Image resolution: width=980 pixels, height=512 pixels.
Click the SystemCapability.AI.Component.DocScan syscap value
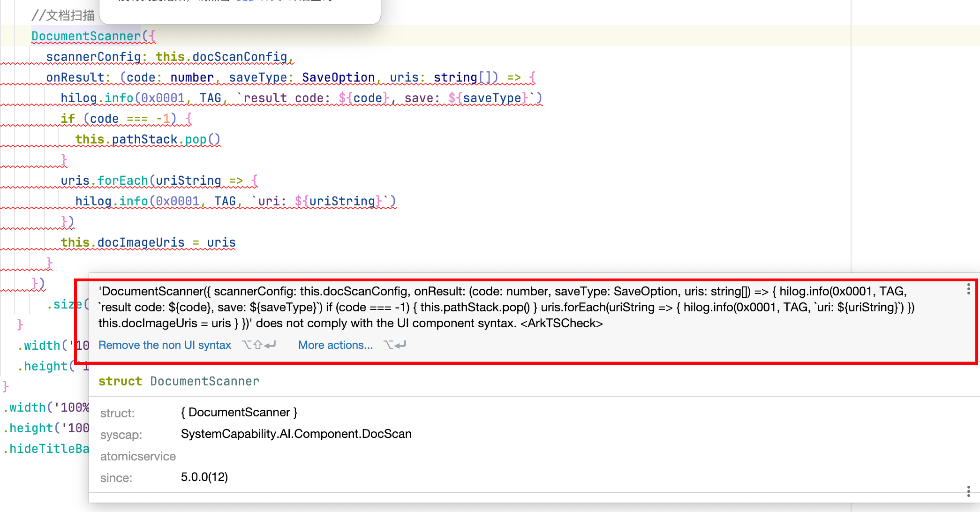[x=296, y=434]
